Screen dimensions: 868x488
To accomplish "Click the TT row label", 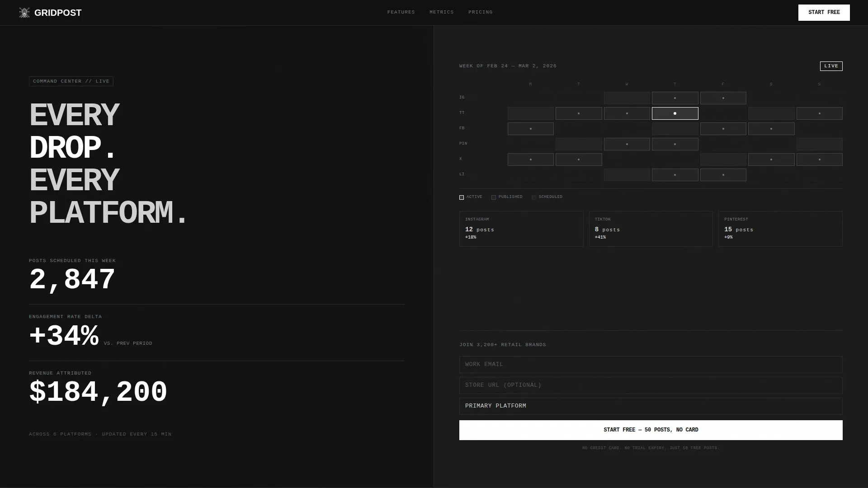I will (x=462, y=113).
